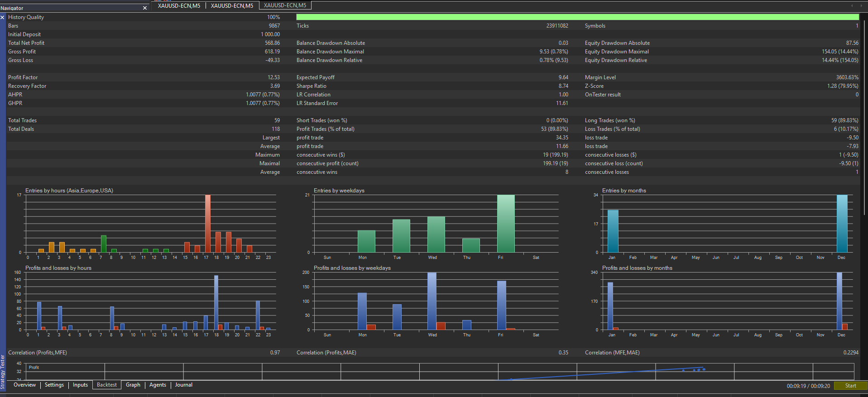Click the green History Quality progress bar

577,17
